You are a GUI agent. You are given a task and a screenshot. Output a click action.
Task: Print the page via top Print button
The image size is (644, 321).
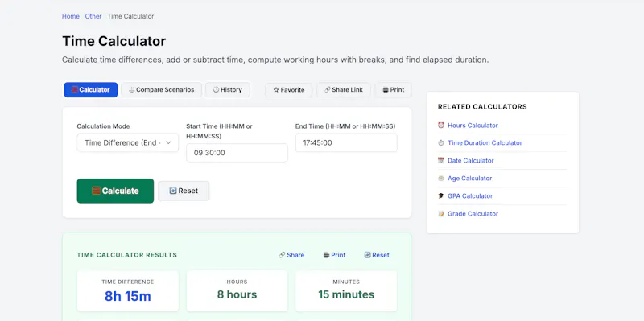click(394, 90)
